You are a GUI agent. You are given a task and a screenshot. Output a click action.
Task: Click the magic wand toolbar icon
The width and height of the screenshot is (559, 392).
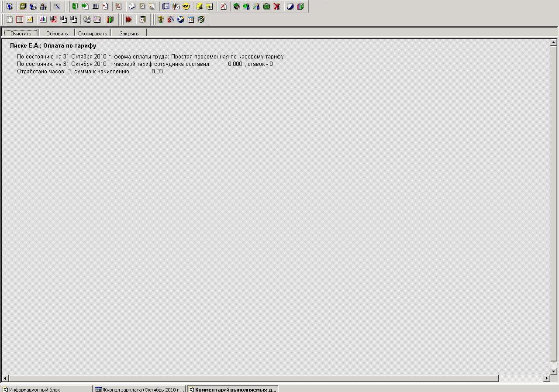click(57, 7)
